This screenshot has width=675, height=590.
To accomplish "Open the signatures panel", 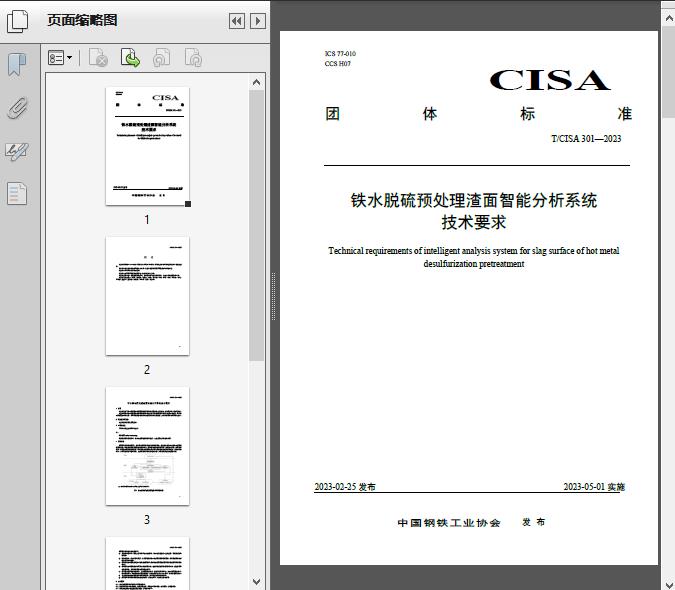I will (x=17, y=151).
